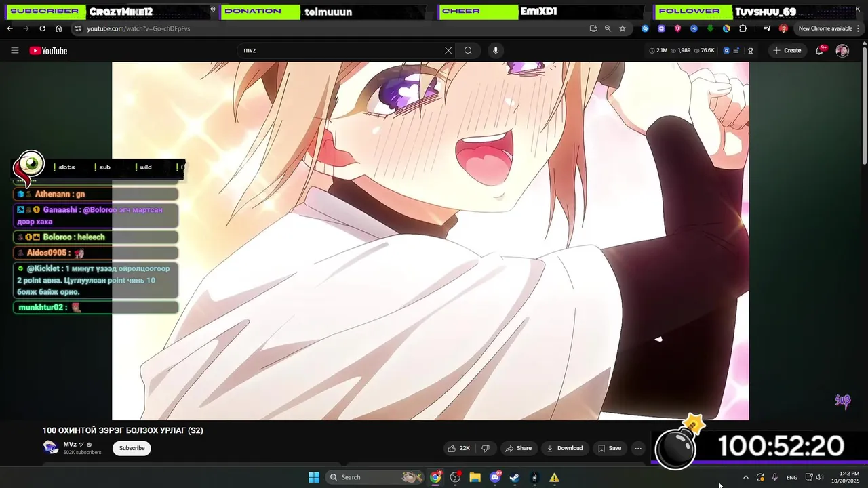Open Discord from the taskbar
The width and height of the screenshot is (868, 488).
[495, 477]
